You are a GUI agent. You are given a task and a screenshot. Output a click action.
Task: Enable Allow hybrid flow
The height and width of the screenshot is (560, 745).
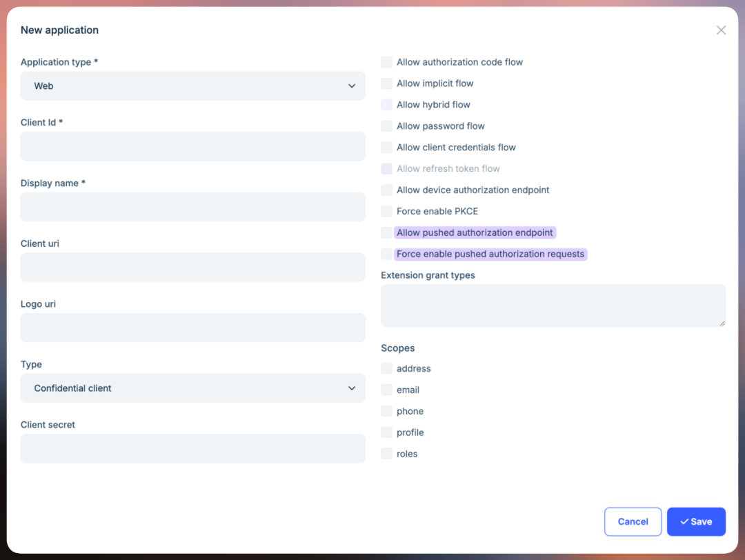(386, 104)
